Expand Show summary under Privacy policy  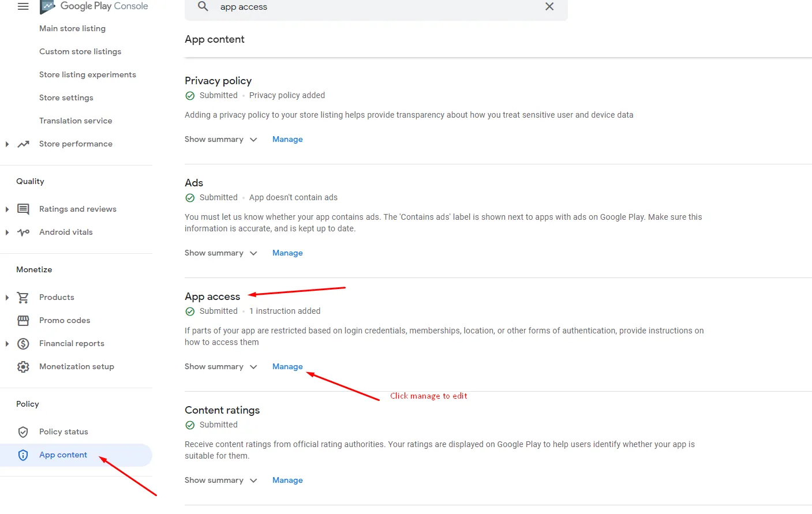tap(221, 139)
